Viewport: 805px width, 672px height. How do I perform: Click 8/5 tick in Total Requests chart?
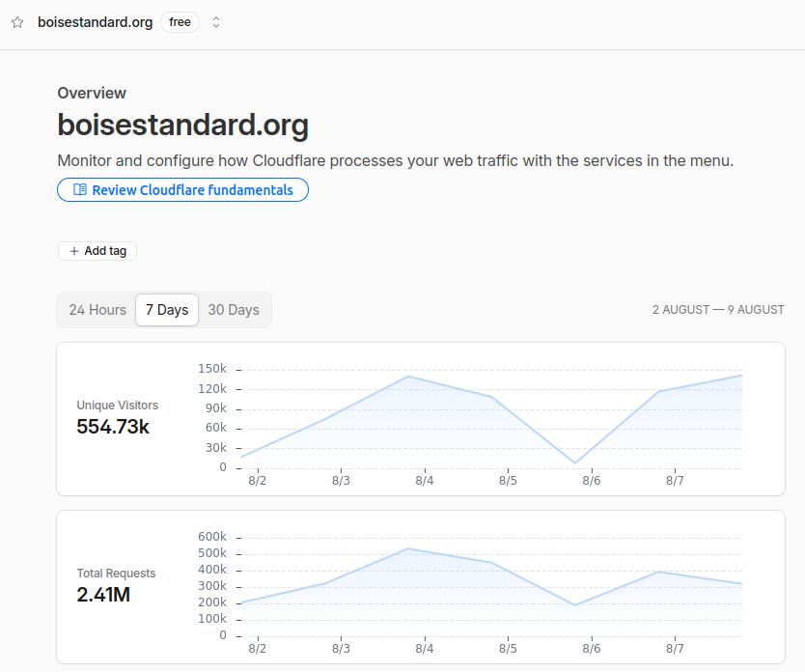click(x=508, y=649)
